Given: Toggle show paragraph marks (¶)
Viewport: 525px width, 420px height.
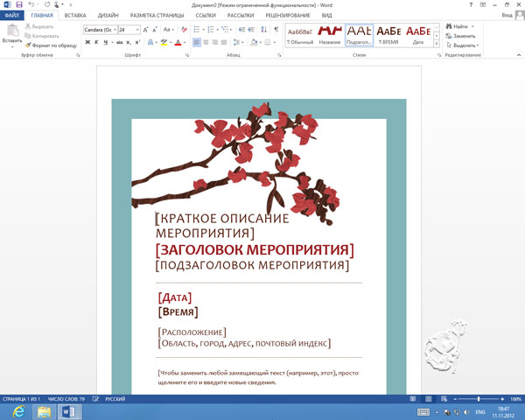Looking at the screenshot, I should point(276,29).
